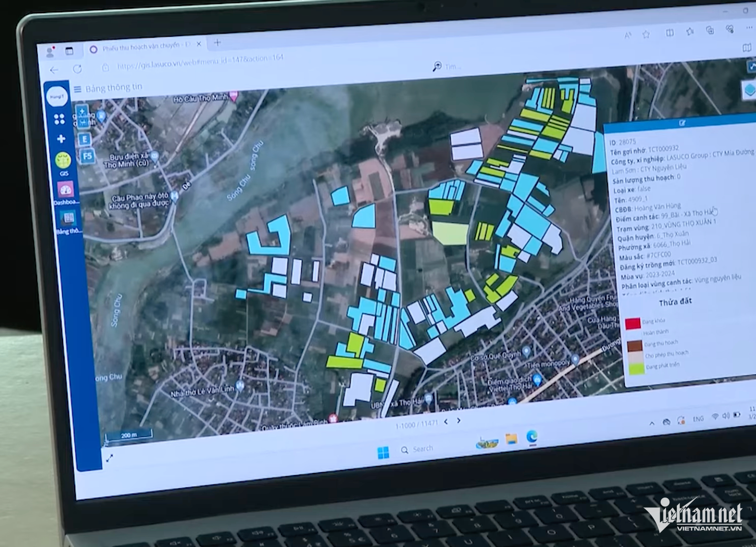The image size is (756, 547).
Task: Click the fullscreen expand arrows icon
Action: pyautogui.click(x=110, y=458)
